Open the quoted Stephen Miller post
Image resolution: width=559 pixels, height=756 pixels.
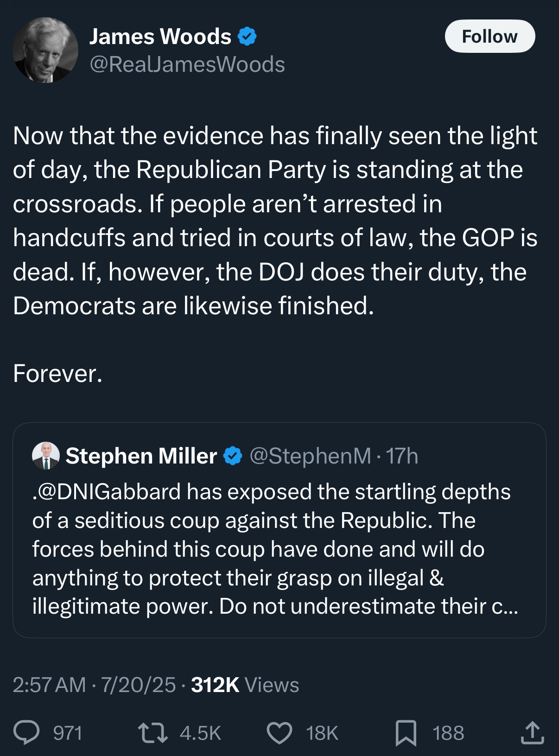tap(279, 530)
